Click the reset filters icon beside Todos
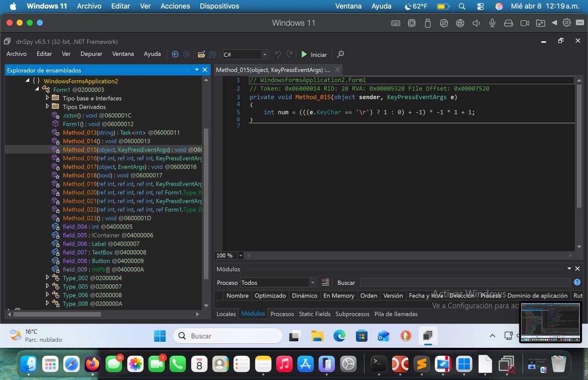Screen dimensions: 588x380 pyautogui.click(x=325, y=282)
